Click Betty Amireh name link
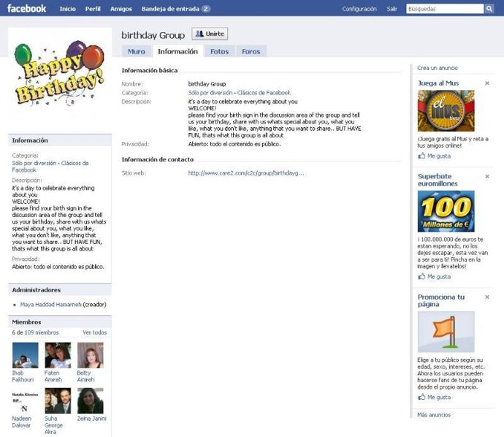504x437 pixels. 85,376
